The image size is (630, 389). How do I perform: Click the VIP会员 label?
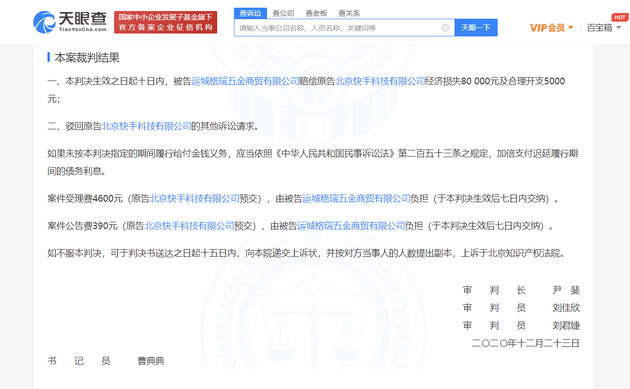pyautogui.click(x=547, y=28)
